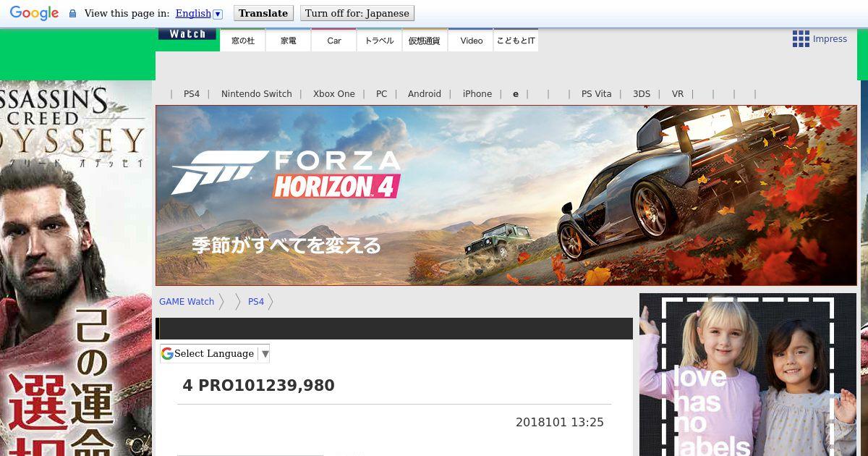868x456 pixels.
Task: Open the こどもとIT tab
Action: 516,41
